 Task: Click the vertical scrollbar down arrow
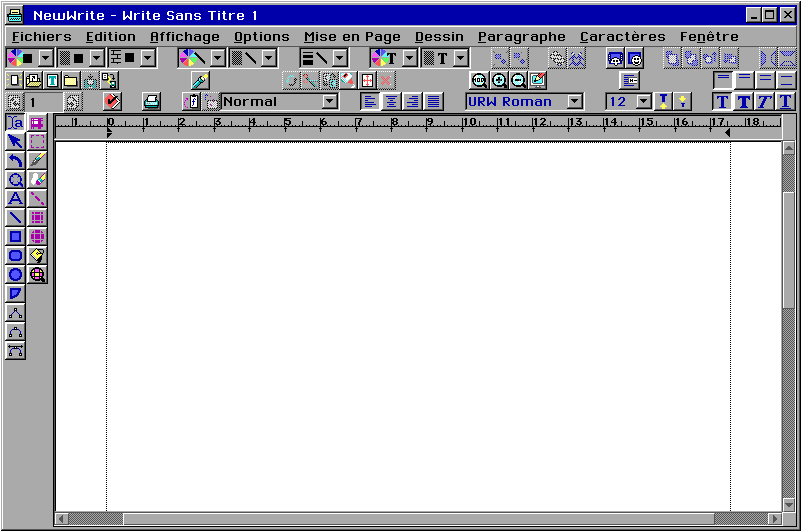788,505
